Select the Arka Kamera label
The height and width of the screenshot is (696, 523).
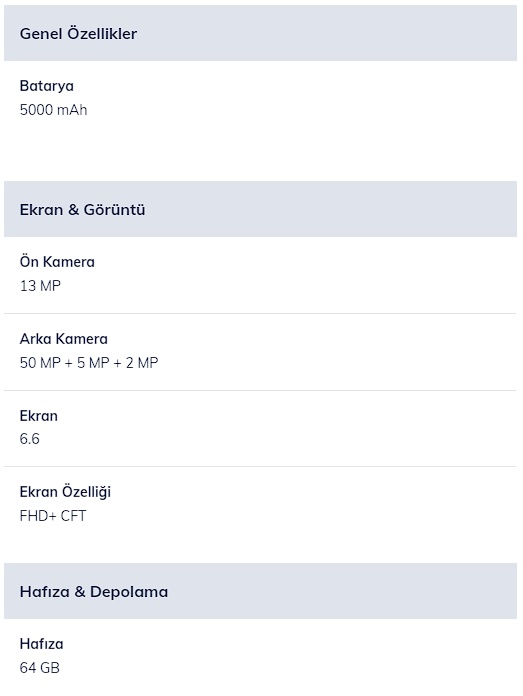63,339
